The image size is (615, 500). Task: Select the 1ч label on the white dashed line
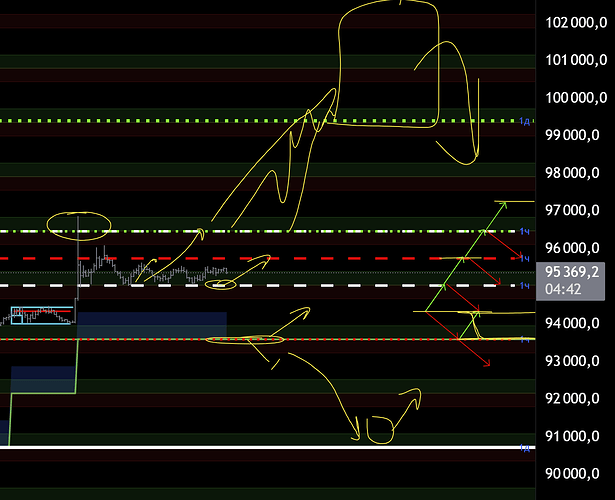pyautogui.click(x=524, y=287)
